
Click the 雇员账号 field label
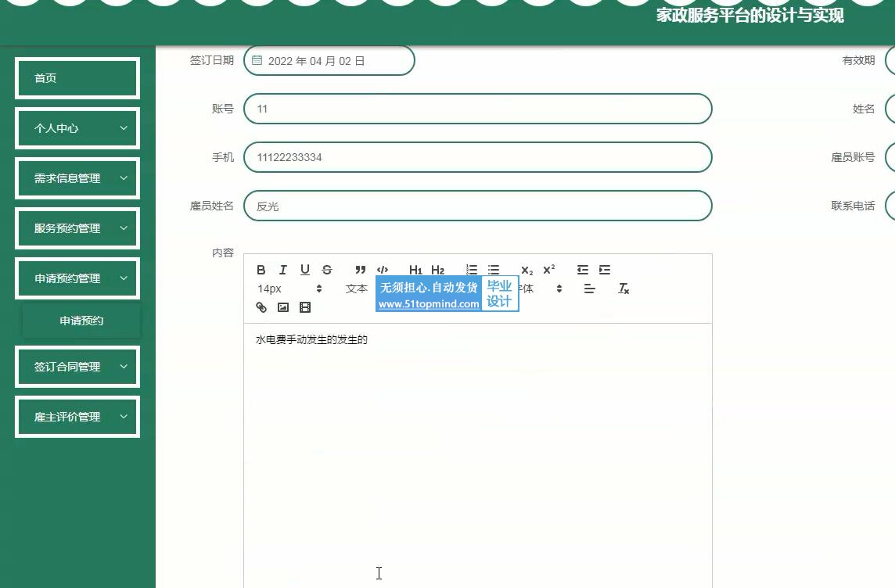[853, 157]
